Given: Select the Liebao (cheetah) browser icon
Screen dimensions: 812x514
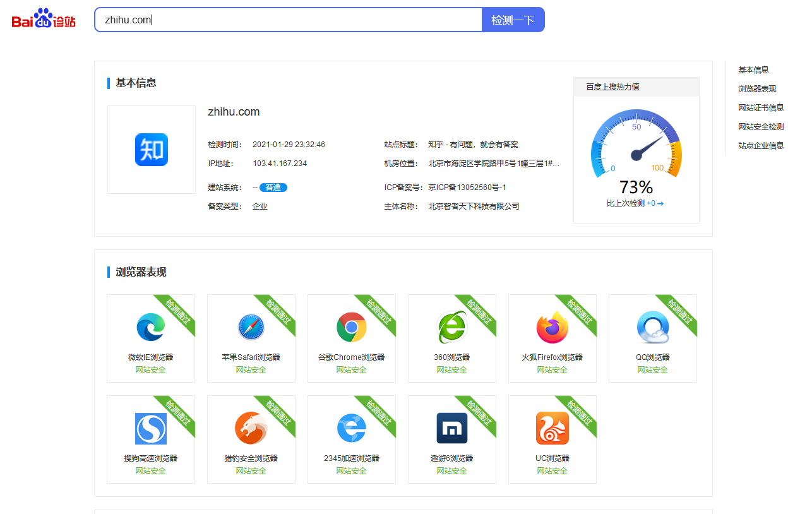Looking at the screenshot, I should (x=251, y=428).
